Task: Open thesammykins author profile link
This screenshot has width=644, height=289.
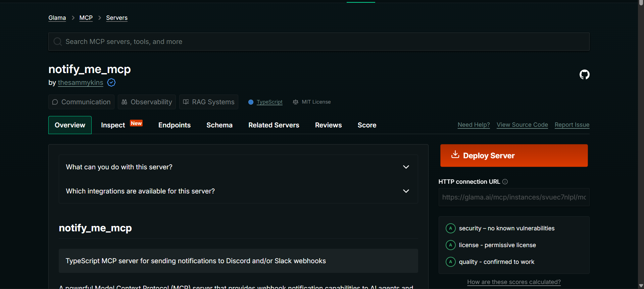Action: [x=81, y=82]
